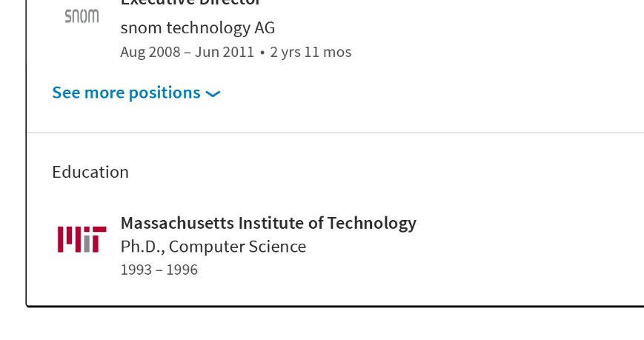
Task: Click the bullet separator before the job duration
Action: click(x=262, y=53)
